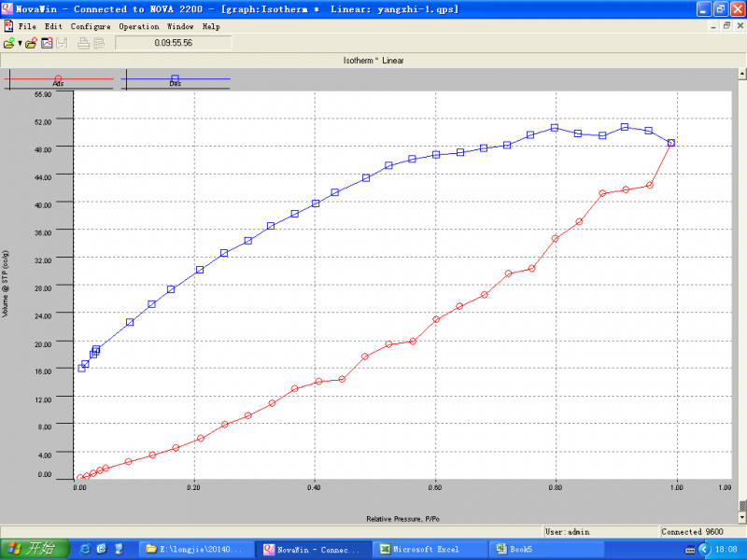
Task: Switch to Microsoft Excel taskbar button
Action: 430,550
